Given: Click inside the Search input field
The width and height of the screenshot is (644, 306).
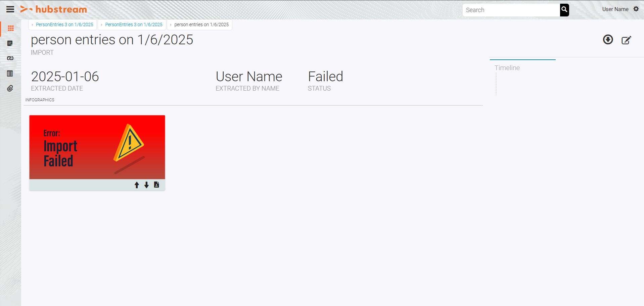Looking at the screenshot, I should [x=510, y=10].
